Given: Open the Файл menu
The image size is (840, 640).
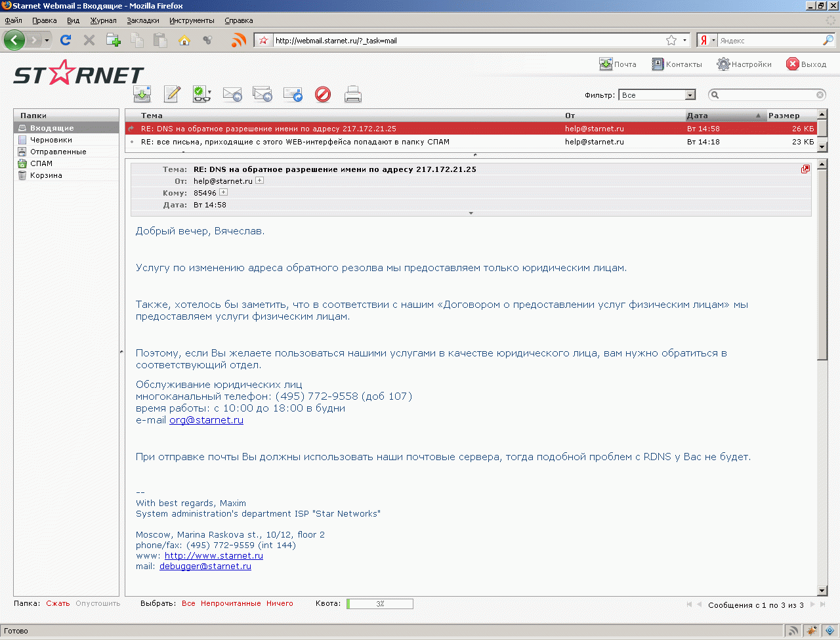Looking at the screenshot, I should (x=13, y=20).
